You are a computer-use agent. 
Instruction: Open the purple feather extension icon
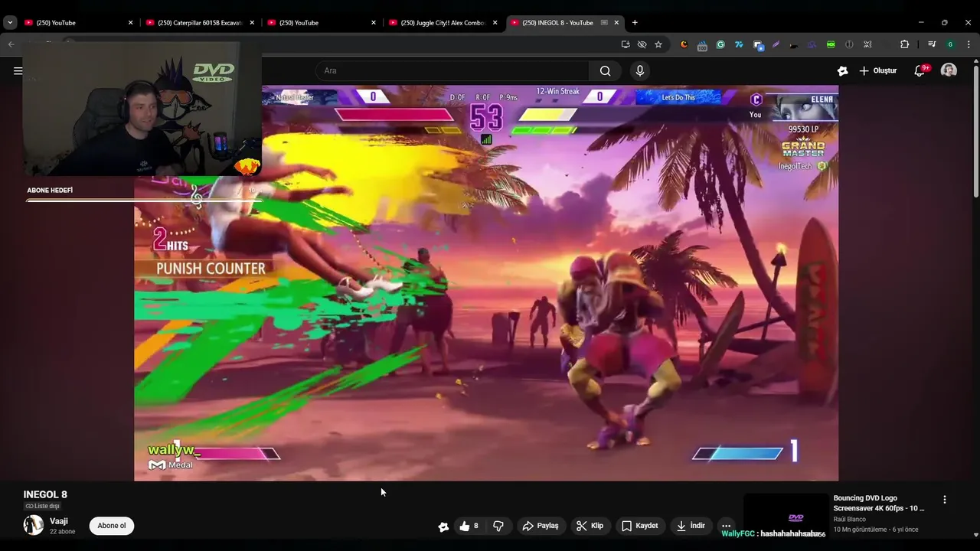(776, 44)
